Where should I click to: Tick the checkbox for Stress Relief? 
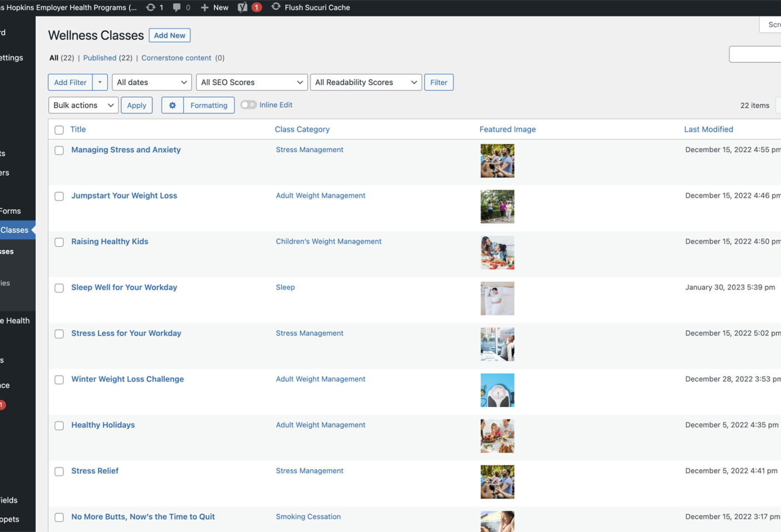coord(59,471)
